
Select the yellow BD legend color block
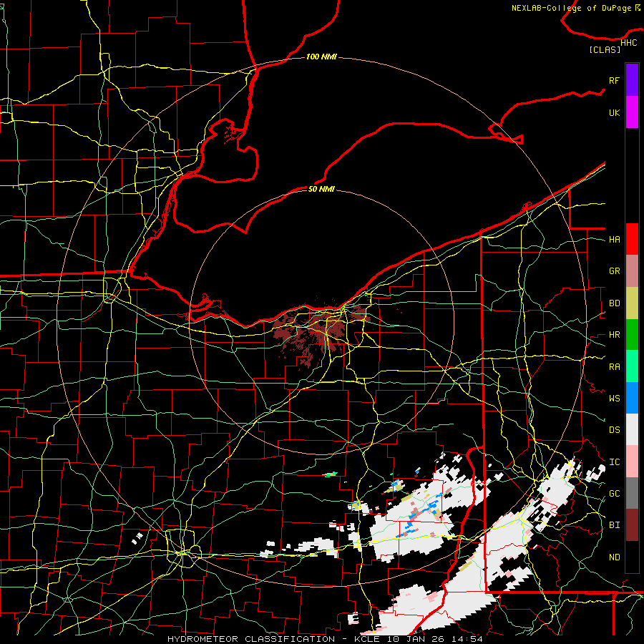click(x=632, y=303)
